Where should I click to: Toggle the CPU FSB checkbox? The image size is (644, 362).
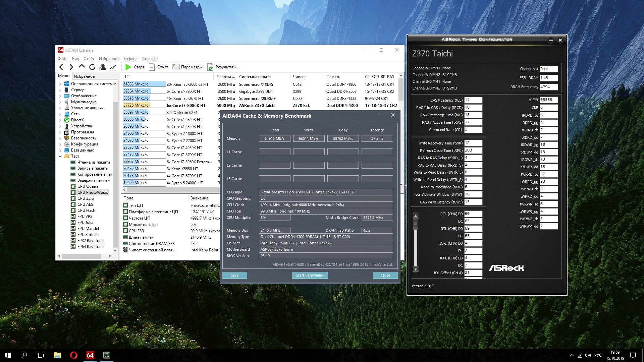click(125, 231)
